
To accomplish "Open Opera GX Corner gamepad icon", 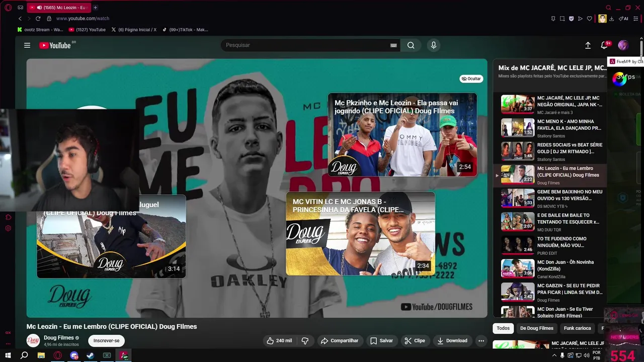I will coord(20,8).
